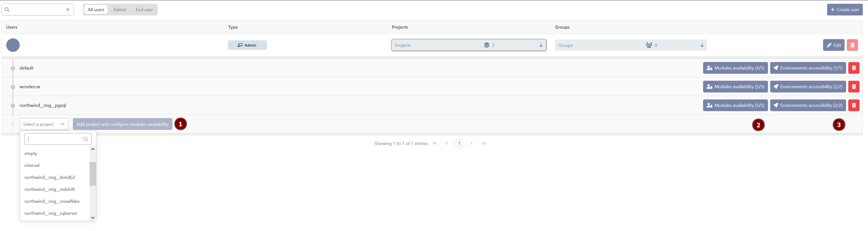Image resolution: width=868 pixels, height=231 pixels.
Task: Go to the first page double arrow
Action: pos(435,144)
